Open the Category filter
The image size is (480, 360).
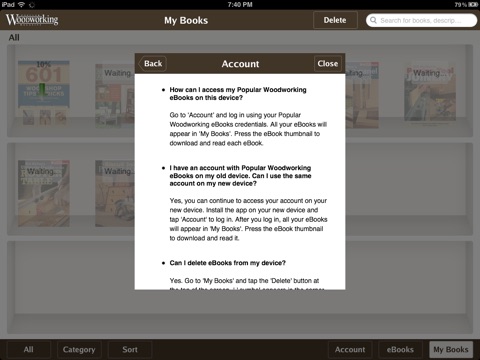point(79,349)
